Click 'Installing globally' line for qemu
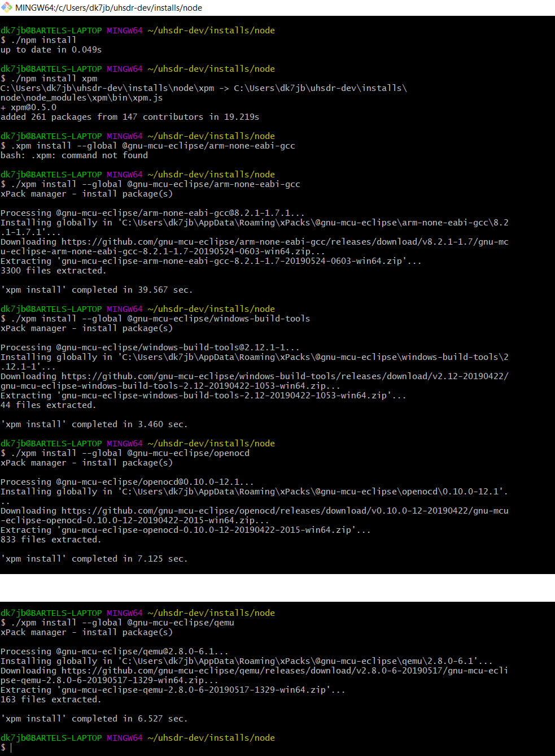 pyautogui.click(x=247, y=661)
